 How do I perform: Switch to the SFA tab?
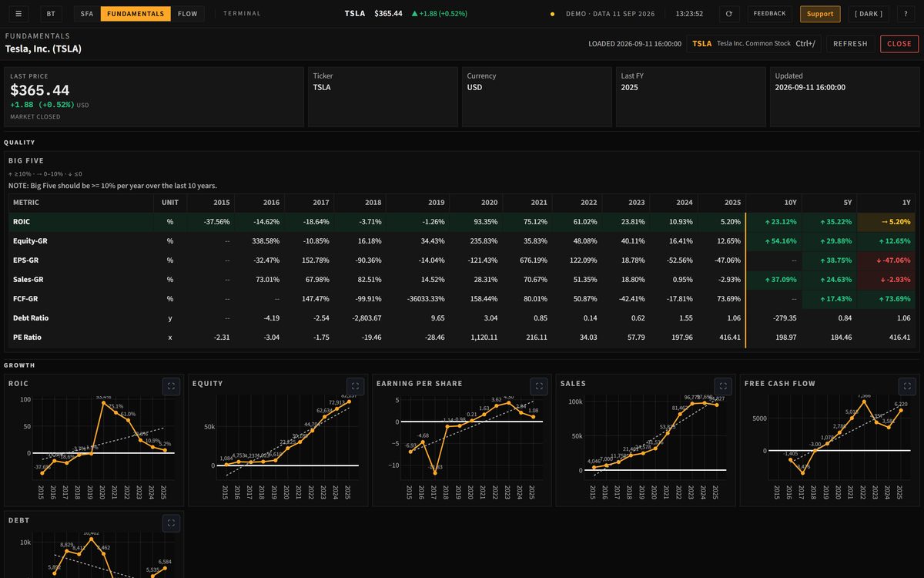87,14
